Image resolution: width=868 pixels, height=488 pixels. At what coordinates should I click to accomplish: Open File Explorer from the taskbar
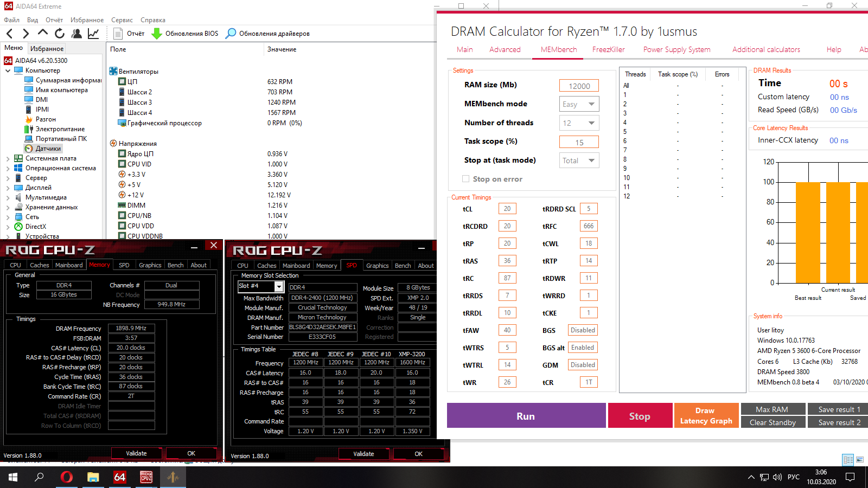coord(93,477)
